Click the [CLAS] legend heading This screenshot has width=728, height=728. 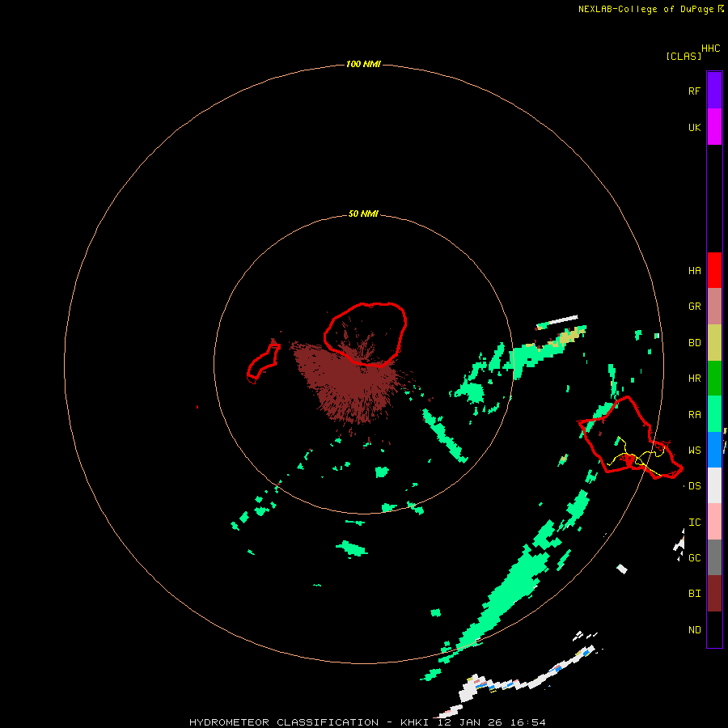click(x=684, y=57)
